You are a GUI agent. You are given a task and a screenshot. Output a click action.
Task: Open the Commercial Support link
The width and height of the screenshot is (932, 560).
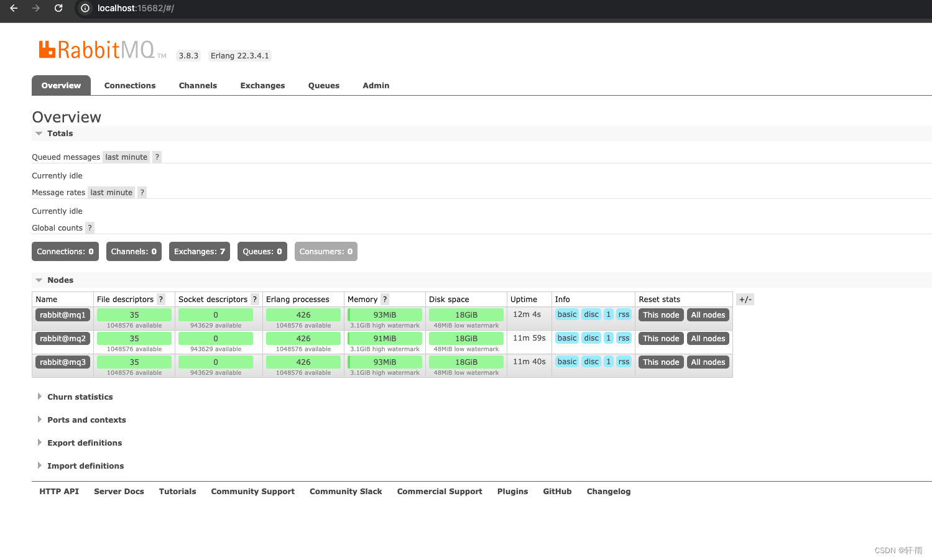(440, 492)
